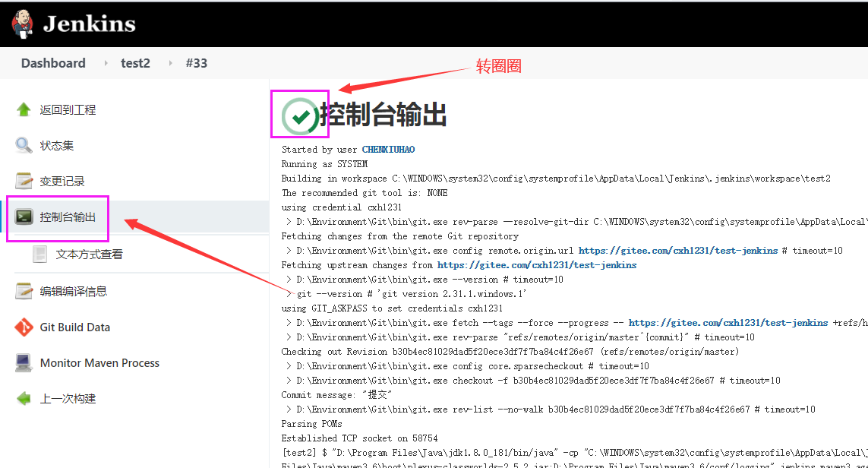Open 变更记录 in the sidebar
This screenshot has width=868, height=468.
(x=62, y=181)
